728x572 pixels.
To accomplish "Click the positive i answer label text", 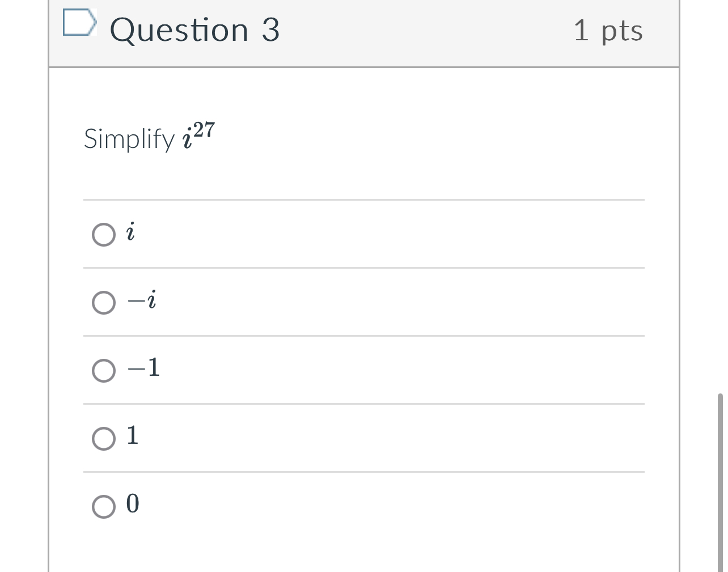I will [x=131, y=232].
